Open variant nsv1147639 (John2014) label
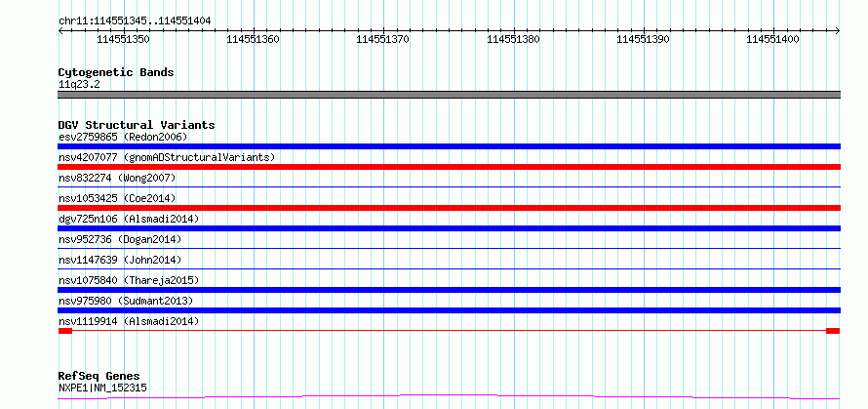The image size is (868, 409). (x=120, y=260)
